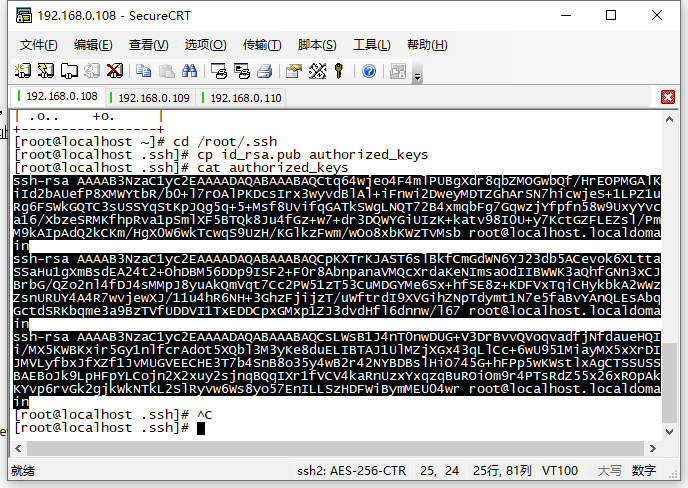
Task: Open public key agent via key icon
Action: pos(339,71)
